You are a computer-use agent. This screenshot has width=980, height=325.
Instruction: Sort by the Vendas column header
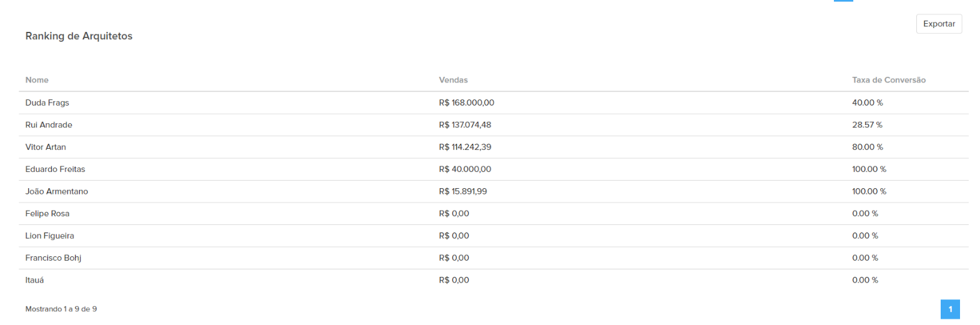tap(453, 80)
